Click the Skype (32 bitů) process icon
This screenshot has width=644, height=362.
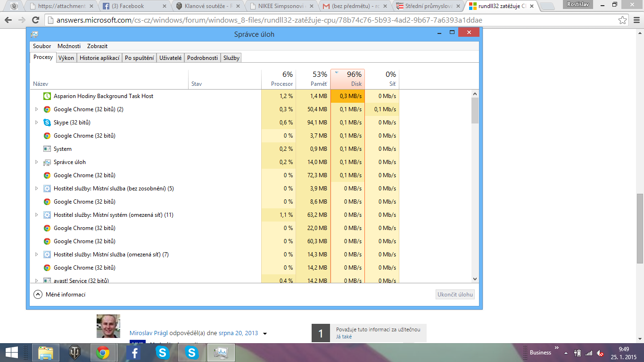47,123
